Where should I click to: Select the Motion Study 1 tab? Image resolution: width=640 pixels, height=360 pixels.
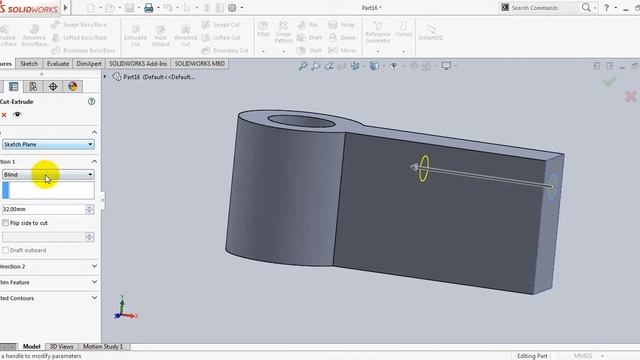103,347
